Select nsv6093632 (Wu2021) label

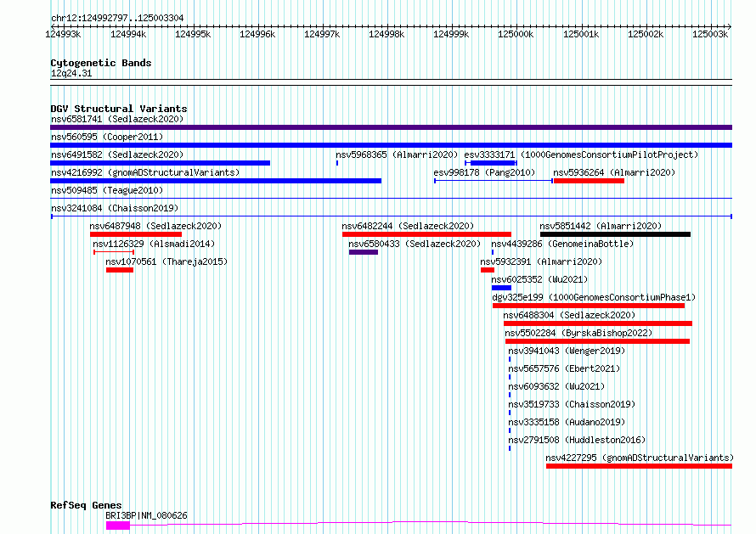click(556, 386)
